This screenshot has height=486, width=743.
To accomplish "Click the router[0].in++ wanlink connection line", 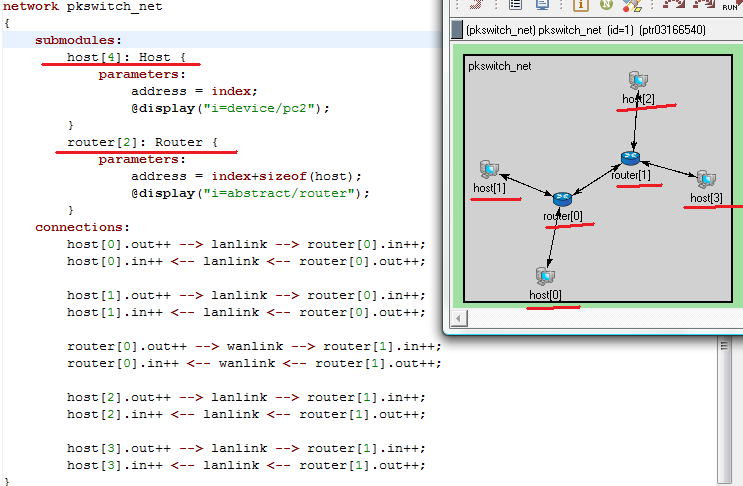I will (254, 363).
